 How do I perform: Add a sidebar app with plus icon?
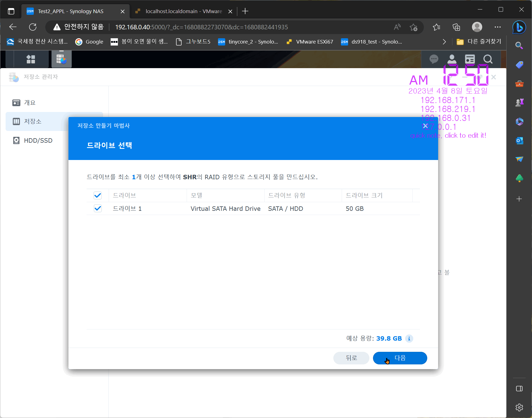519,199
